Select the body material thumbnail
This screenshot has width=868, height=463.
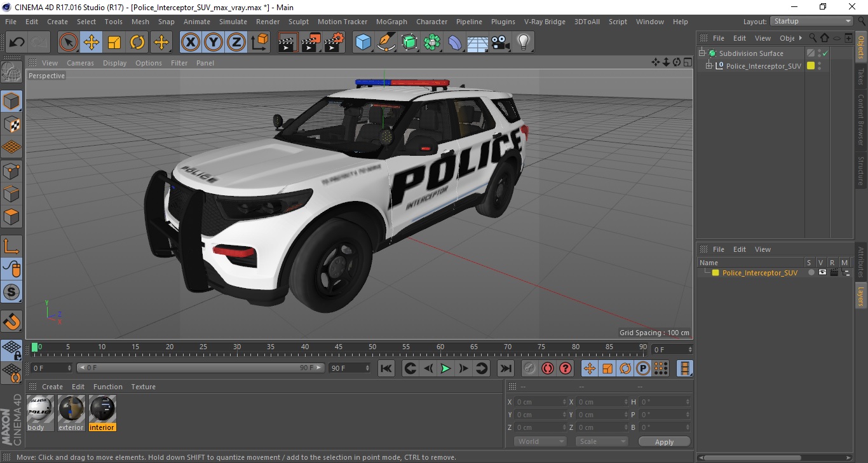(x=40, y=410)
